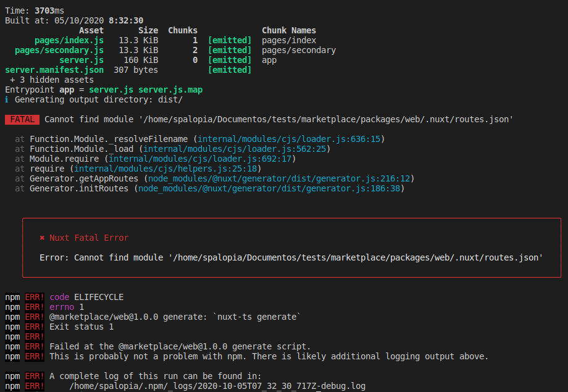Click the [emitted] tag on the server.js row
The width and height of the screenshot is (568, 392).
tap(230, 60)
